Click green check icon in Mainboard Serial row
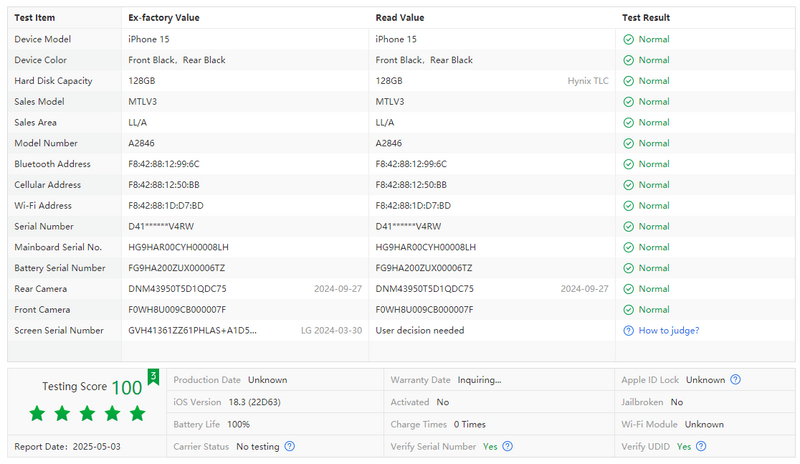Image resolution: width=800 pixels, height=464 pixels. [x=629, y=248]
